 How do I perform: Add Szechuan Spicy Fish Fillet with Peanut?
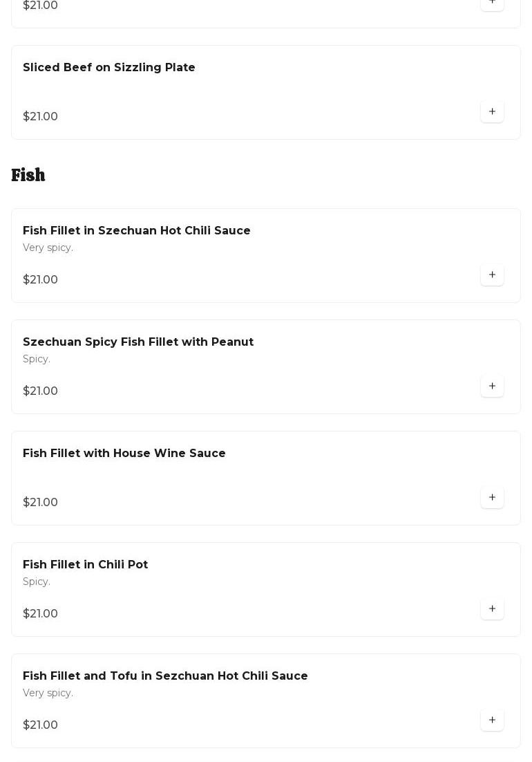tap(492, 386)
